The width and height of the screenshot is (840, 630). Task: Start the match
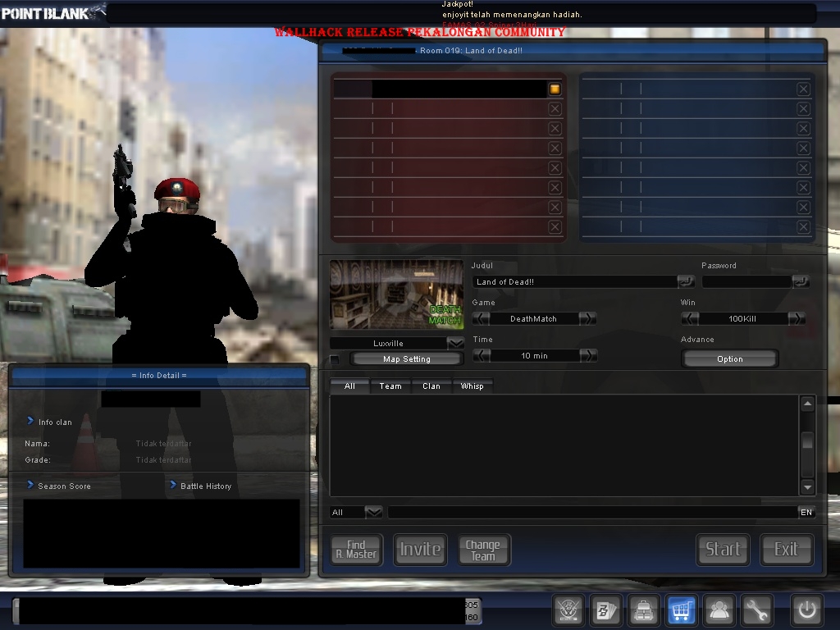(x=723, y=550)
